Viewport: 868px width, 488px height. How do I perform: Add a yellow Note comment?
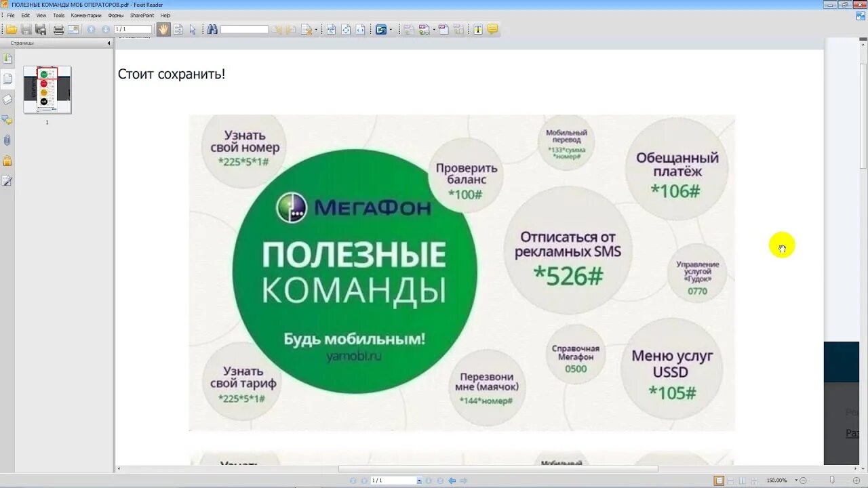click(492, 29)
